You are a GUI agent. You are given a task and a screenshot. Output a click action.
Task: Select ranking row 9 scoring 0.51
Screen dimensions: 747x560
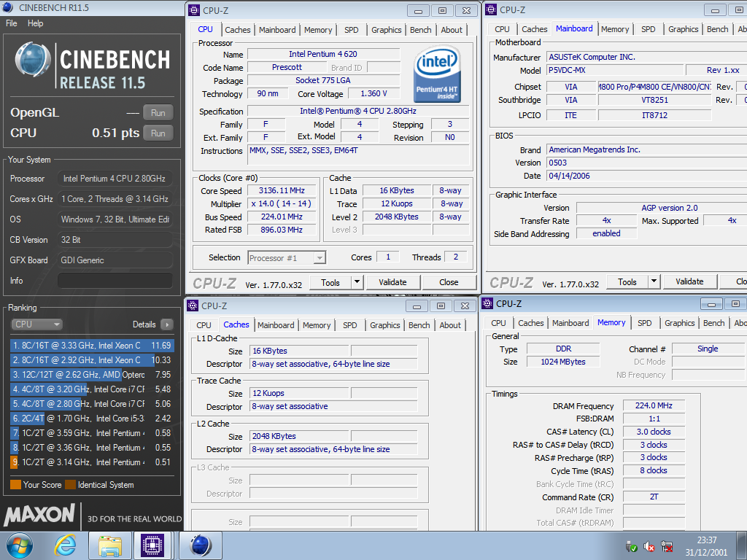tap(91, 462)
